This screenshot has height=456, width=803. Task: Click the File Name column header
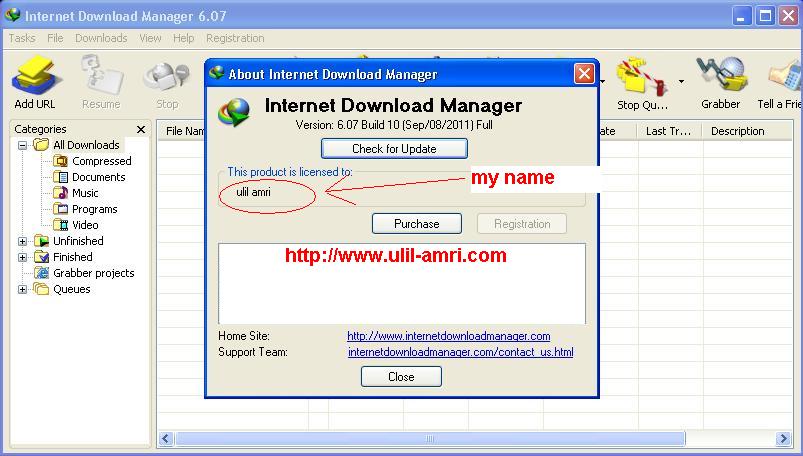(x=182, y=131)
